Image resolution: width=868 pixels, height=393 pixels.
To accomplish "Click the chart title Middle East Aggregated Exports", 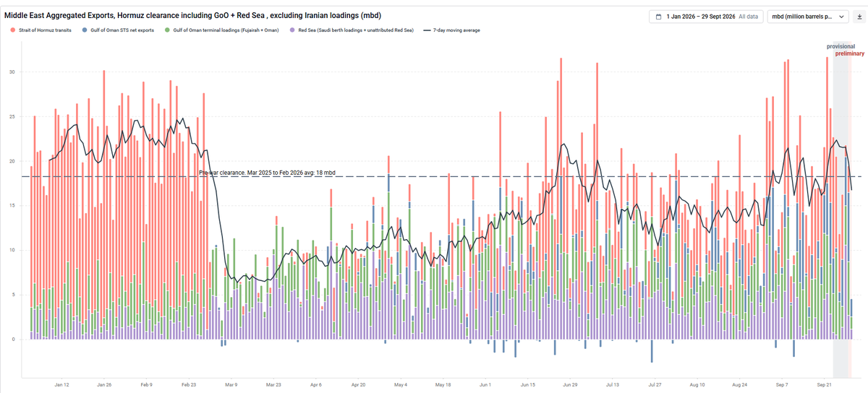I will [192, 15].
